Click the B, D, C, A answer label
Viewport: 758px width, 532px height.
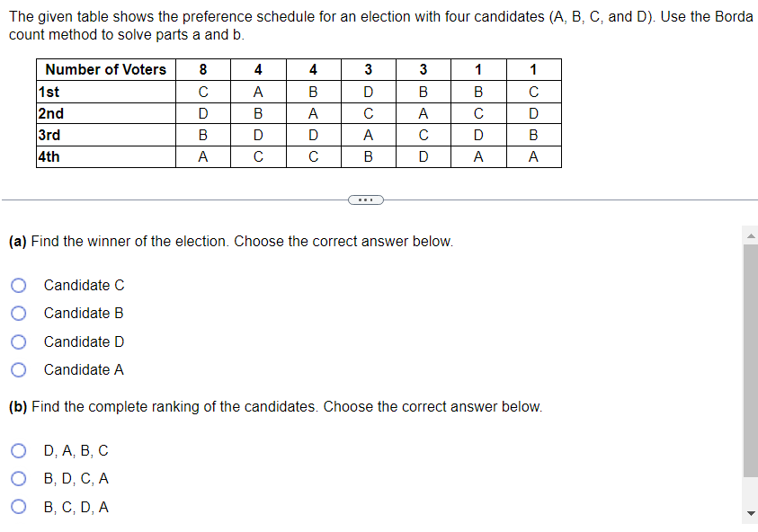(x=76, y=478)
